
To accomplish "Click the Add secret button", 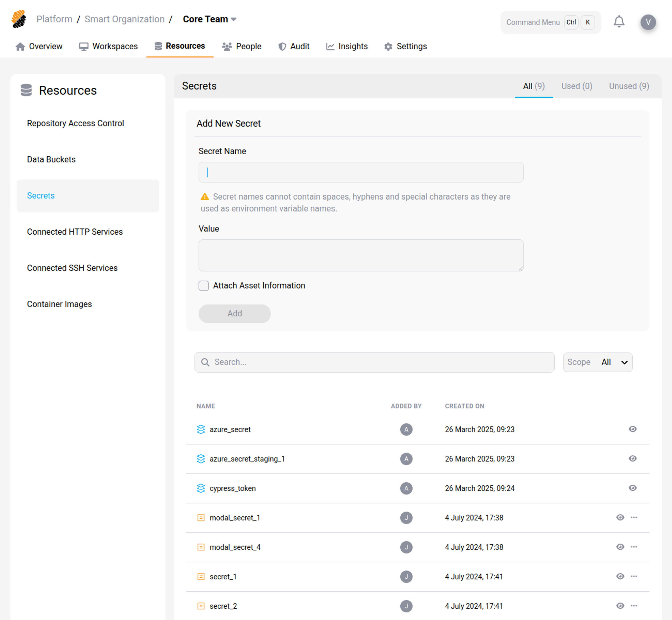I will tap(234, 313).
